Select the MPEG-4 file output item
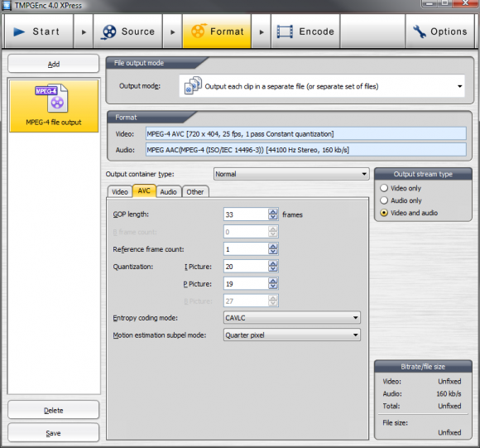480x448 pixels. pyautogui.click(x=54, y=106)
